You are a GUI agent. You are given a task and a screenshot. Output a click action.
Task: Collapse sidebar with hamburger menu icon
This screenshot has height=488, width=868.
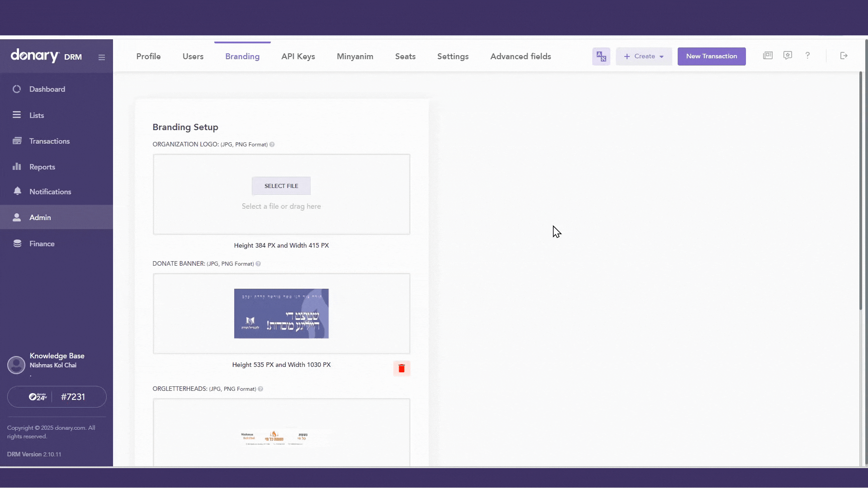tap(102, 57)
